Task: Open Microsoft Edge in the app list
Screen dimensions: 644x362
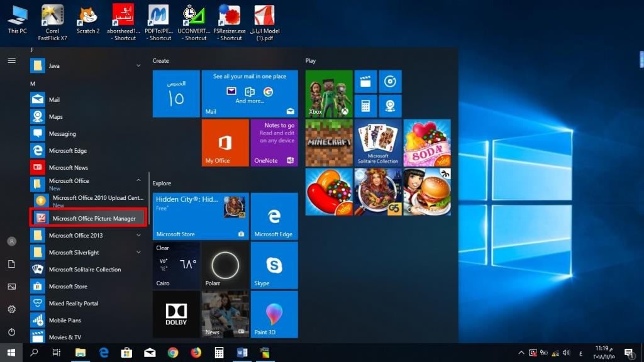Action: click(86, 151)
